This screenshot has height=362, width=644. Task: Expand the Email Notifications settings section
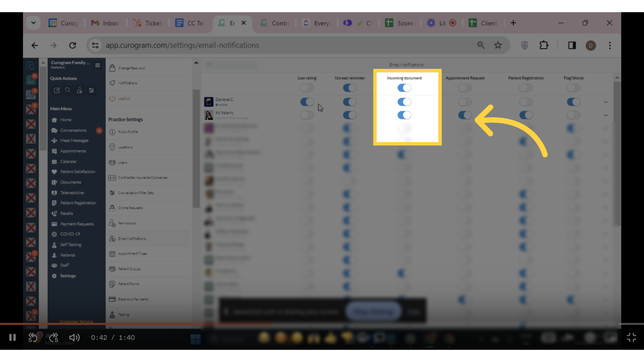(132, 238)
